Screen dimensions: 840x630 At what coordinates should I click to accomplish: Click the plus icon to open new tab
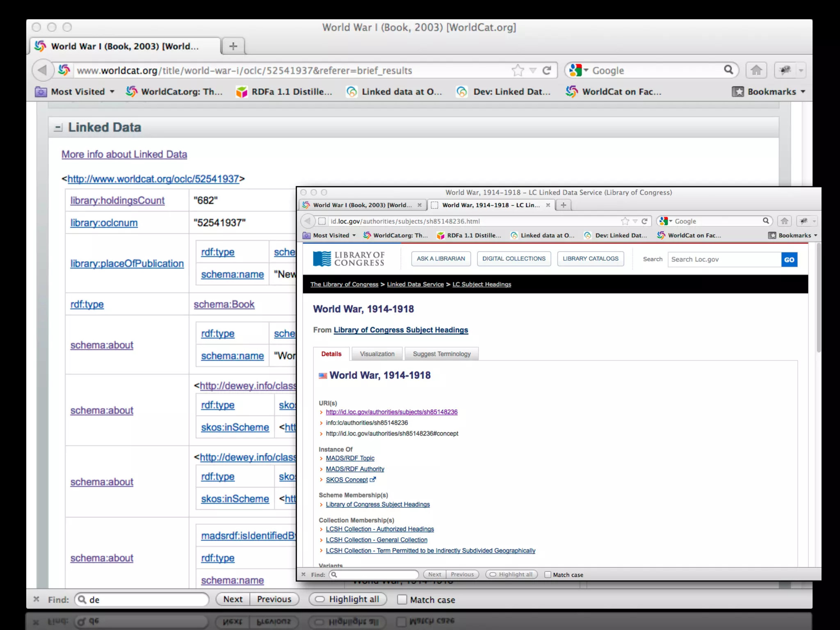pyautogui.click(x=233, y=46)
